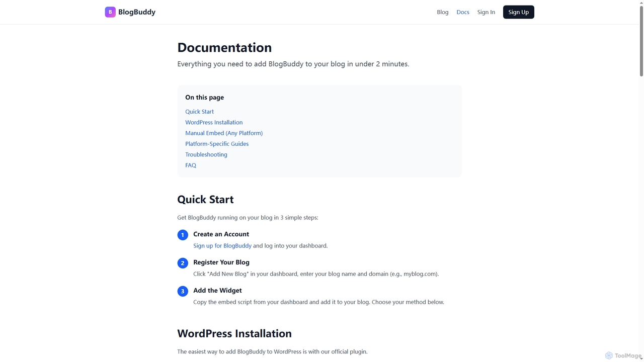This screenshot has width=644, height=362.
Task: Open Manual Embed (Any Platform) link
Action: [224, 133]
